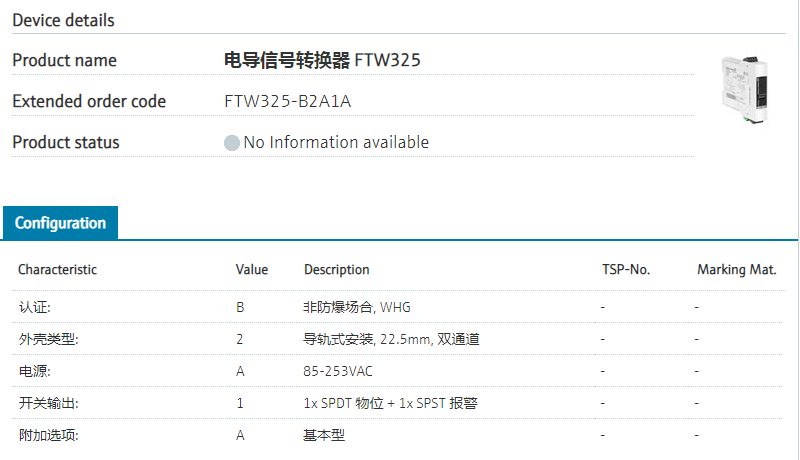The image size is (800, 460).
Task: Click the FTW325 product thumbnail image
Action: (x=746, y=91)
